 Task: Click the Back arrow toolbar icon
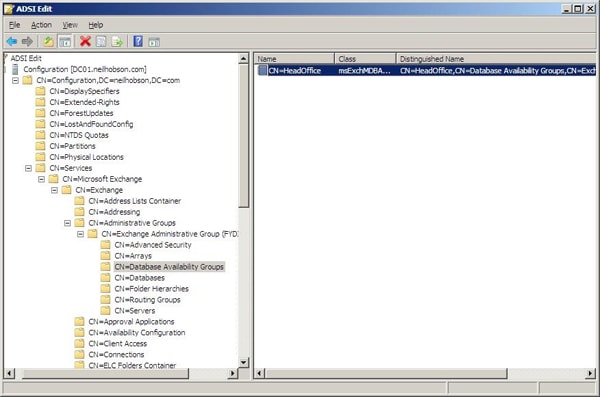pos(12,41)
